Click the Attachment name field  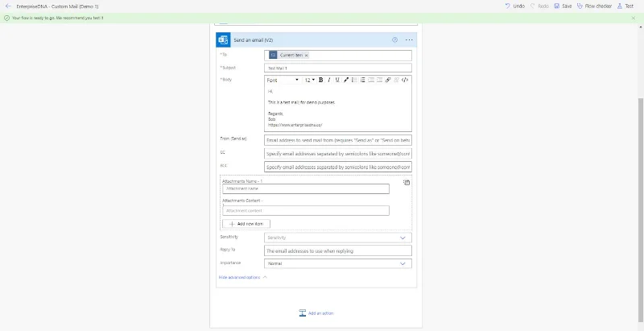point(306,189)
